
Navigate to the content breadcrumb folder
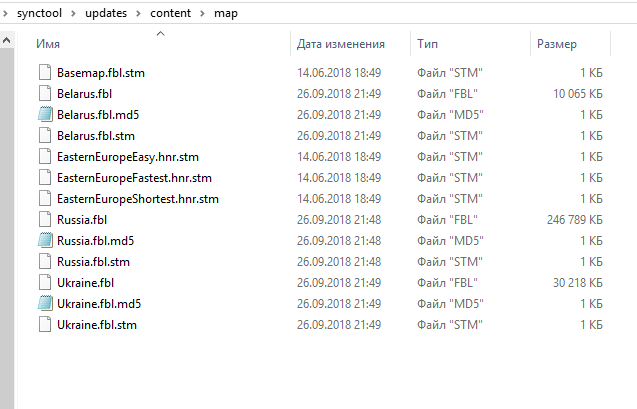click(x=170, y=13)
